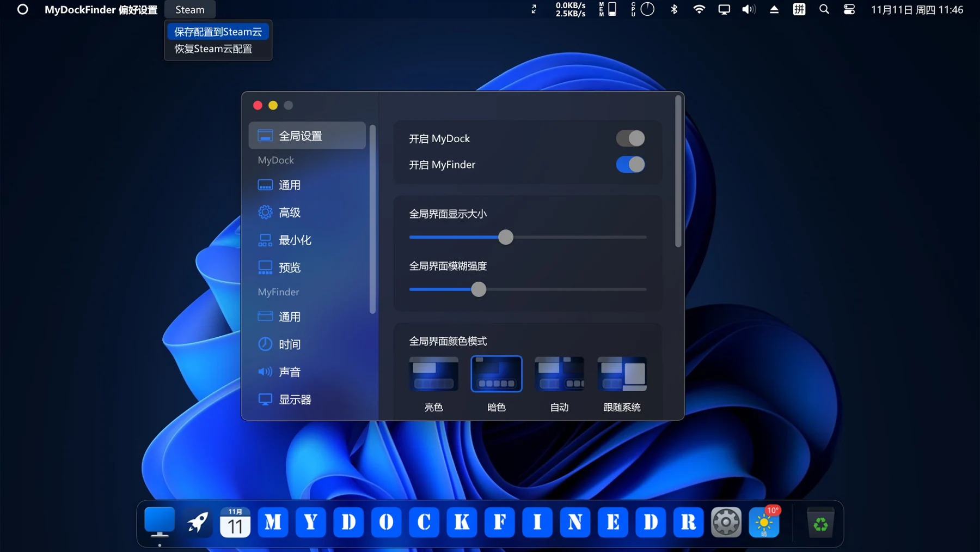980x552 pixels.
Task: Click the input method grid icon
Action: 799,9
